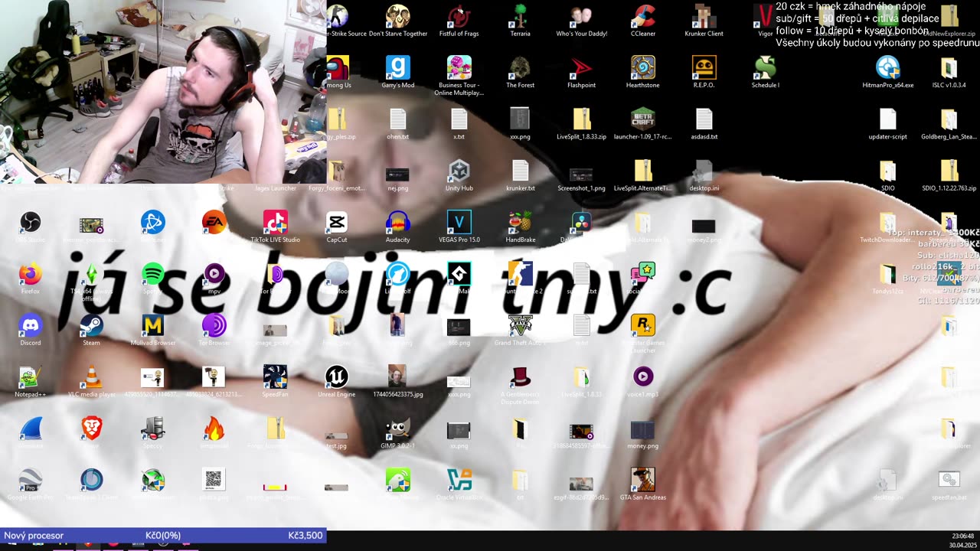Click the GIMP 3.0.2-1 shortcut
Image resolution: width=980 pixels, height=551 pixels.
pos(398,432)
